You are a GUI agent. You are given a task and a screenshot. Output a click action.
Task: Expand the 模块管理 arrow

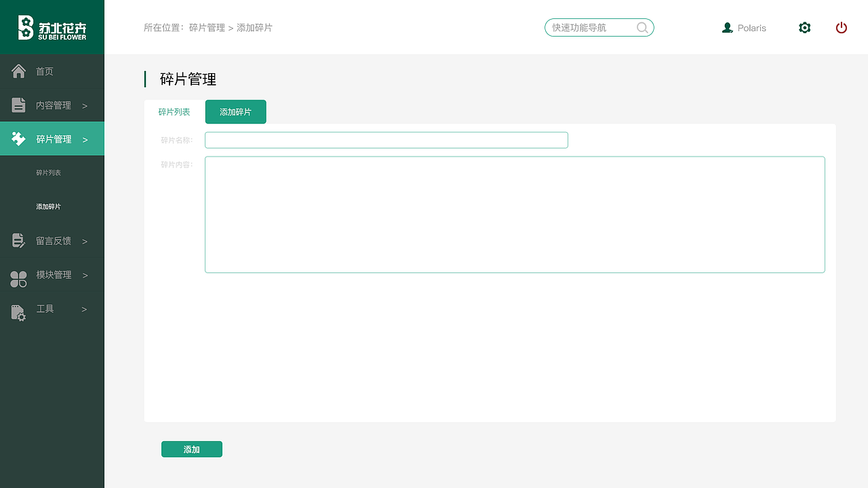[85, 275]
